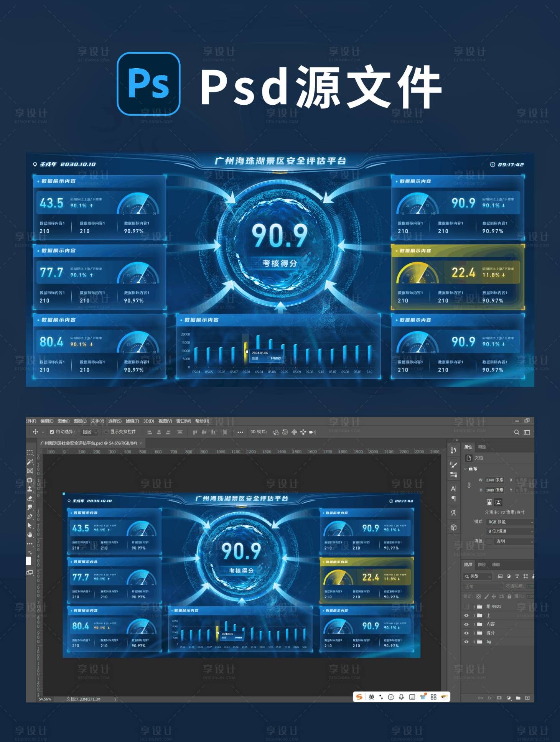The width and height of the screenshot is (560, 742).
Task: Open the 滤镜(T) menu
Action: click(132, 421)
